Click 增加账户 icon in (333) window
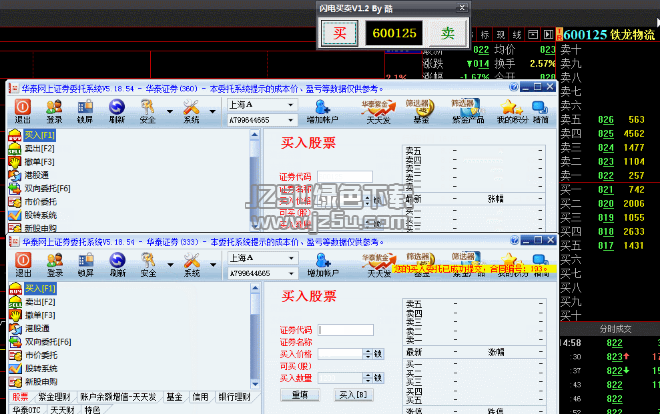 pyautogui.click(x=323, y=264)
